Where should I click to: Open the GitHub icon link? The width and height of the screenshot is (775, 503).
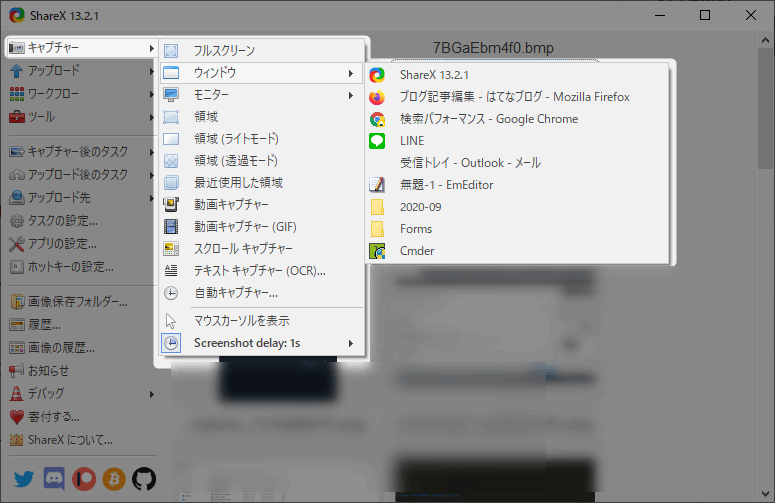[x=144, y=479]
